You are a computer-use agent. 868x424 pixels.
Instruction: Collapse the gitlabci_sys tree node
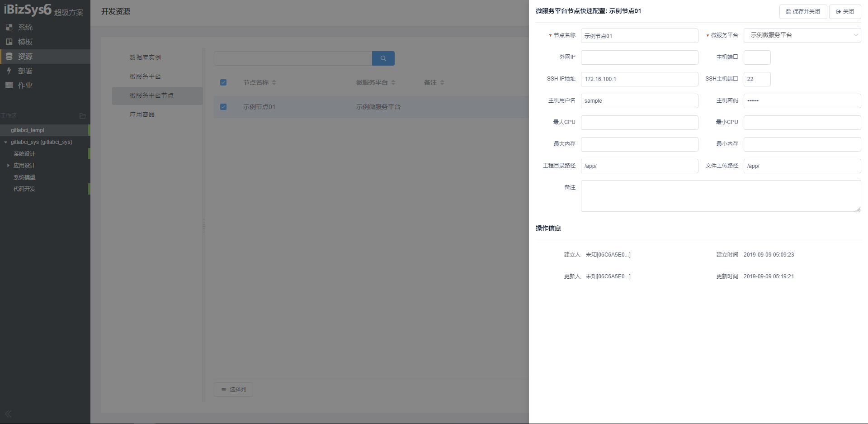(5, 142)
